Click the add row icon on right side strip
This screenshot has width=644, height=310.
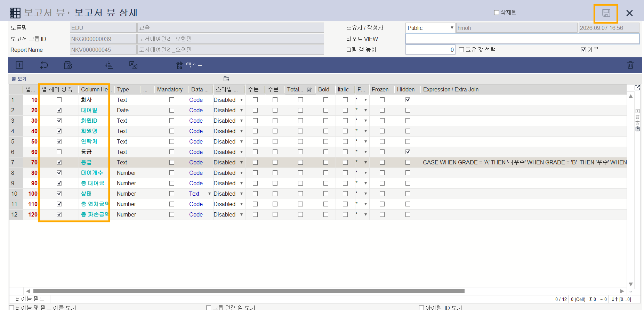[637, 111]
